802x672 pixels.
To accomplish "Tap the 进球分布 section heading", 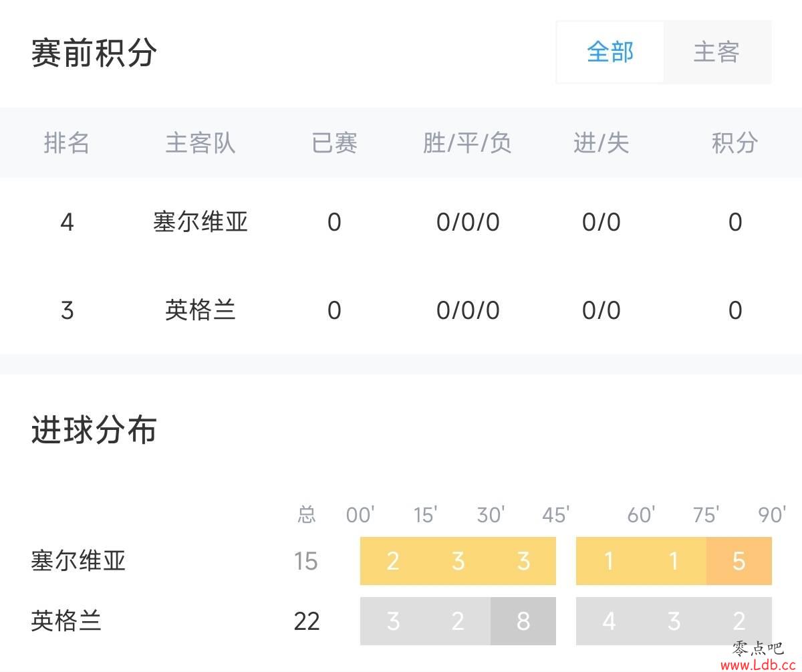I will [94, 430].
